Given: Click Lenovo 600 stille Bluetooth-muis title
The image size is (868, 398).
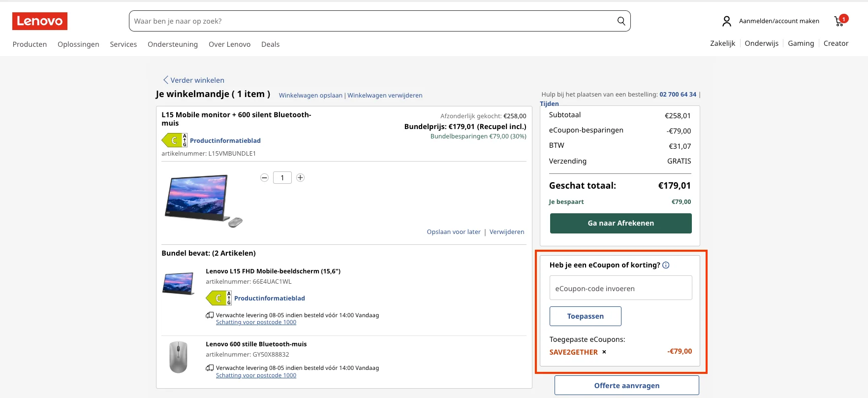Looking at the screenshot, I should (256, 344).
